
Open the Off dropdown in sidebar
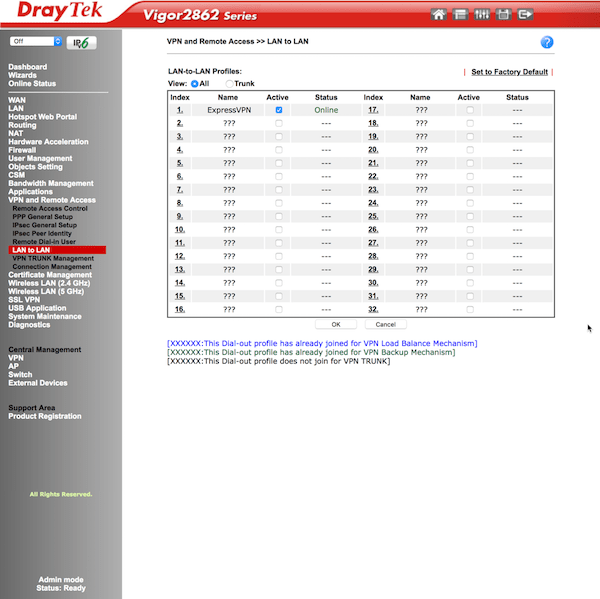pos(36,41)
